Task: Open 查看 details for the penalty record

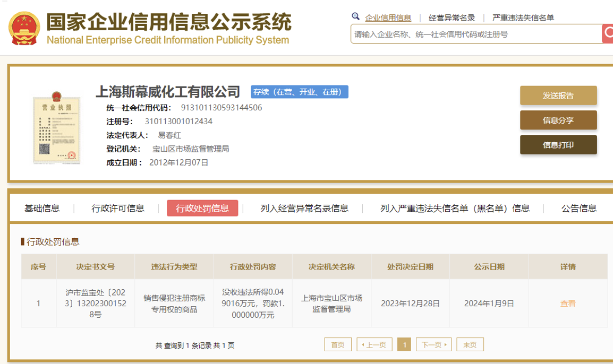Action: 568,304
